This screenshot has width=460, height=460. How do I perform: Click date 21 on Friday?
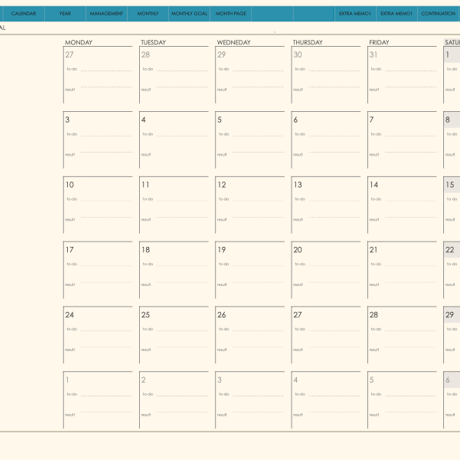(374, 250)
